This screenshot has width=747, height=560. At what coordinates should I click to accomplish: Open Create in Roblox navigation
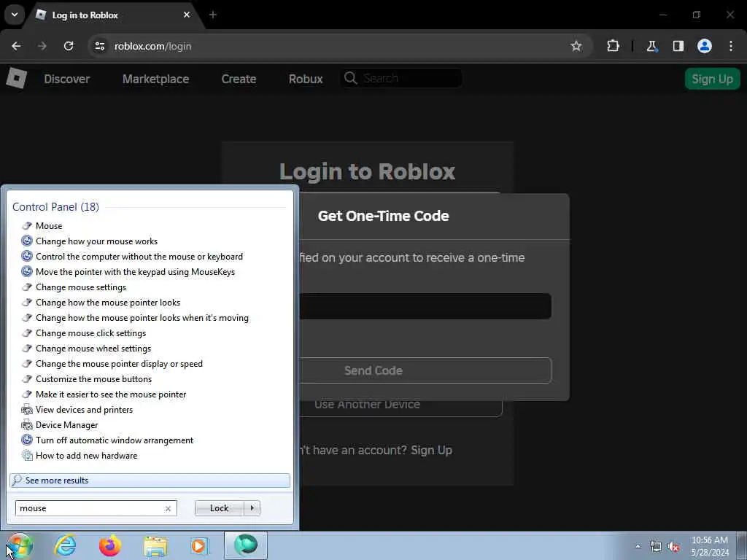coord(239,79)
